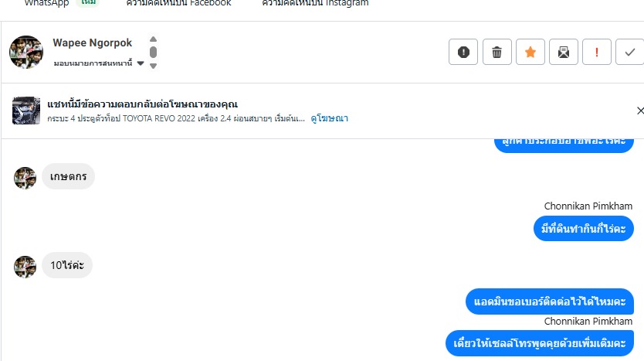Screen dimensions: 644x361
Task: Switch to the Instagram comments tab
Action: (315, 3)
